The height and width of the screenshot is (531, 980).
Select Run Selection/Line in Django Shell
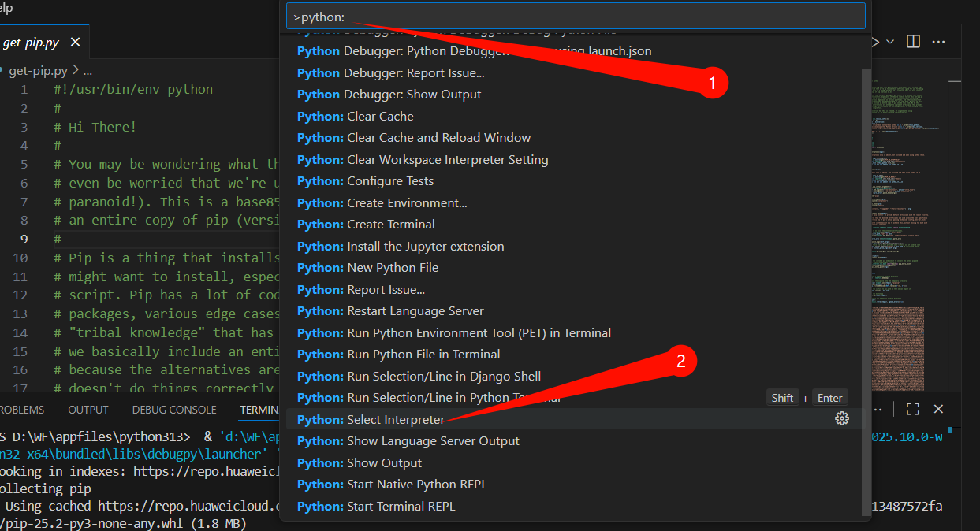576,376
